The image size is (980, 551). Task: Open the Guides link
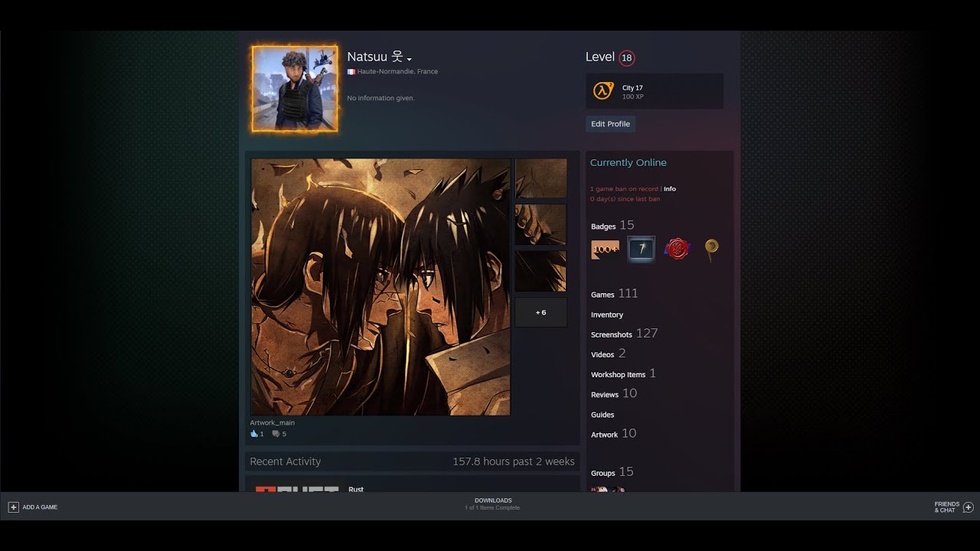coord(603,415)
